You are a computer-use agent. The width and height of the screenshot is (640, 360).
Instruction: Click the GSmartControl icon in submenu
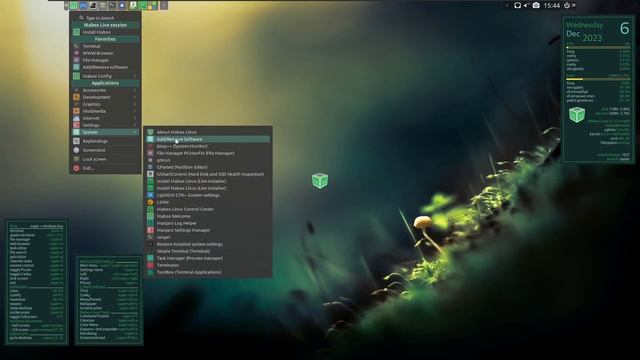pos(150,174)
